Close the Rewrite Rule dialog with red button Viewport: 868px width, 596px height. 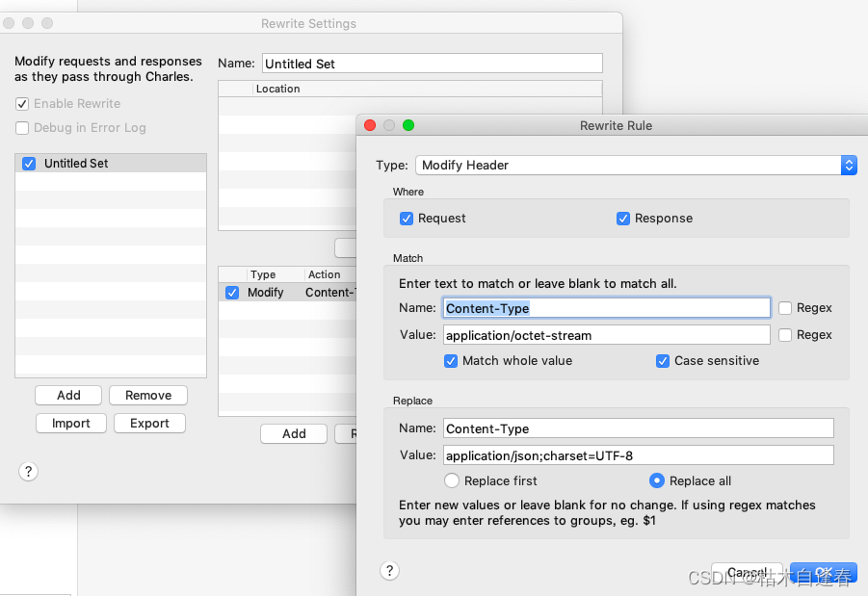pos(370,125)
